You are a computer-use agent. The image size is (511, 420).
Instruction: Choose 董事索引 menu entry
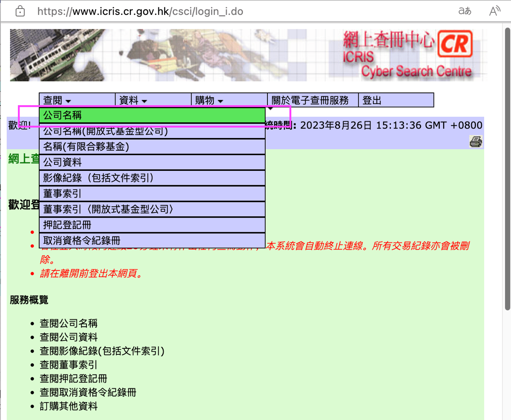pos(152,194)
